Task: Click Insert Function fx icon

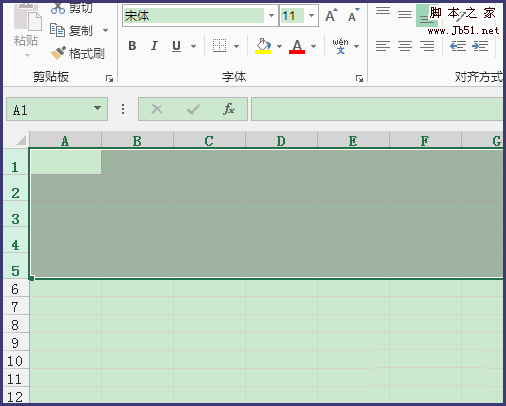Action: pyautogui.click(x=229, y=109)
